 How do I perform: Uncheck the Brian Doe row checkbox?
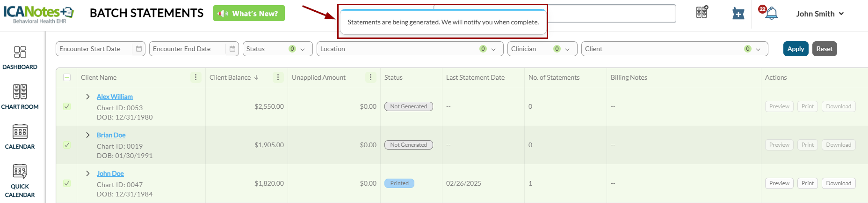coord(67,145)
